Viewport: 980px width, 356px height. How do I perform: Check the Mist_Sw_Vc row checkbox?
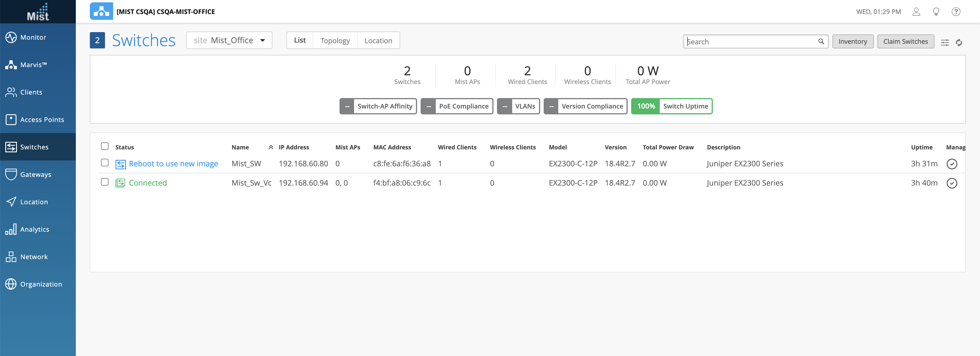(x=105, y=182)
